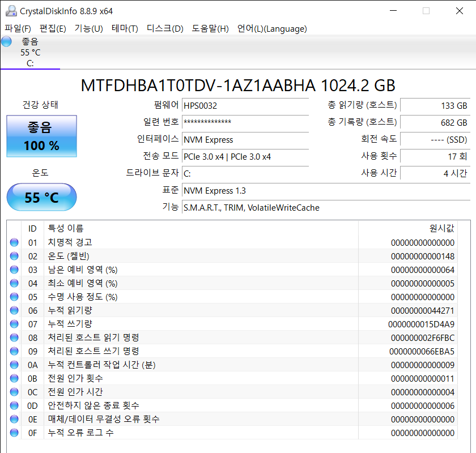476x453 pixels.
Task: Click the 사용 횟수 17 회 value
Action: [x=435, y=156]
